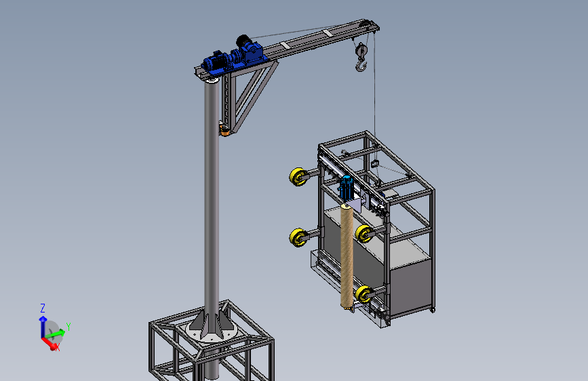
Task: Select the round flange plate at the column base
Action: (x=212, y=332)
